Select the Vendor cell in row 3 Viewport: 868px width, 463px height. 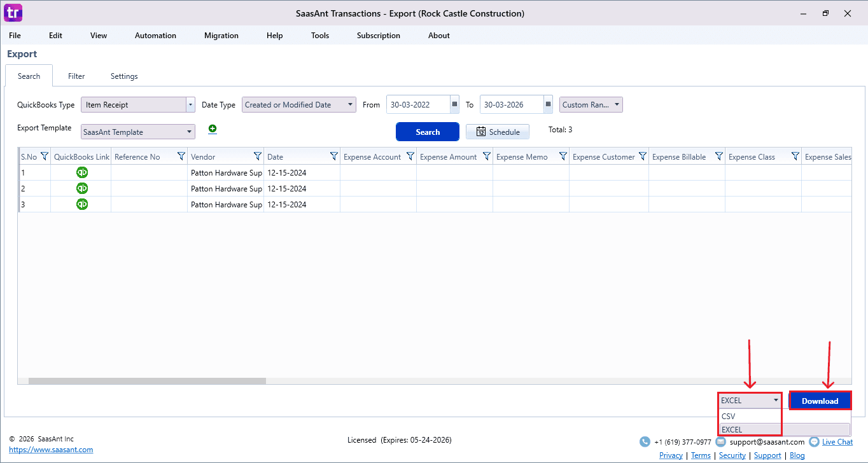[226, 204]
